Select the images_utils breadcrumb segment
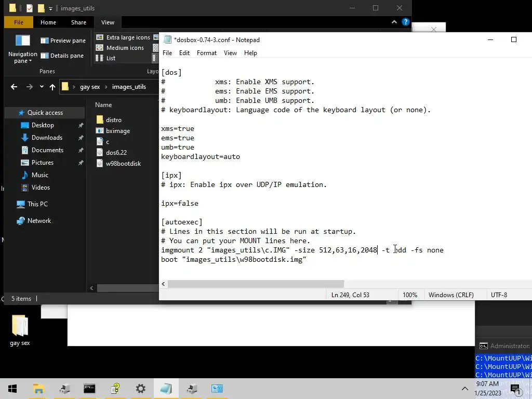This screenshot has height=399, width=532. (x=129, y=87)
